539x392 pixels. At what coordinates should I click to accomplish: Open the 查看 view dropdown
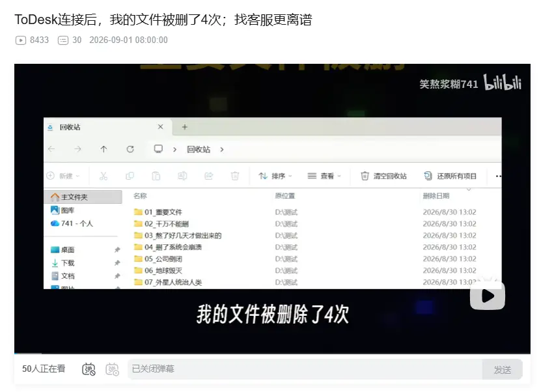coord(324,176)
